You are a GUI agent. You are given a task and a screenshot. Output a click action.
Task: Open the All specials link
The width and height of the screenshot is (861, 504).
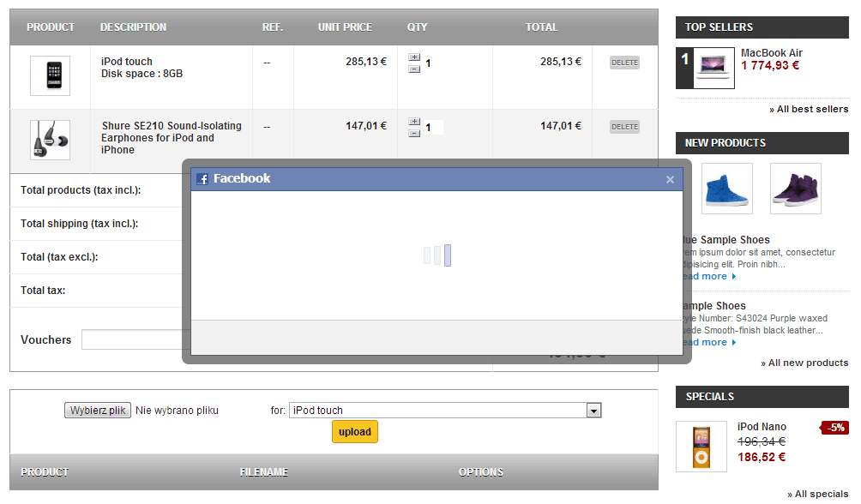pos(816,494)
